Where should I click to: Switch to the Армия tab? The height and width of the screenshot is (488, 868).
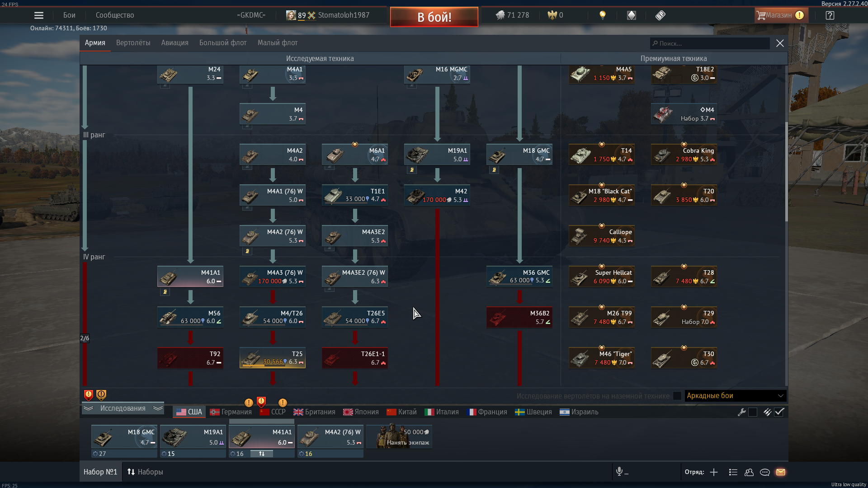(x=95, y=43)
